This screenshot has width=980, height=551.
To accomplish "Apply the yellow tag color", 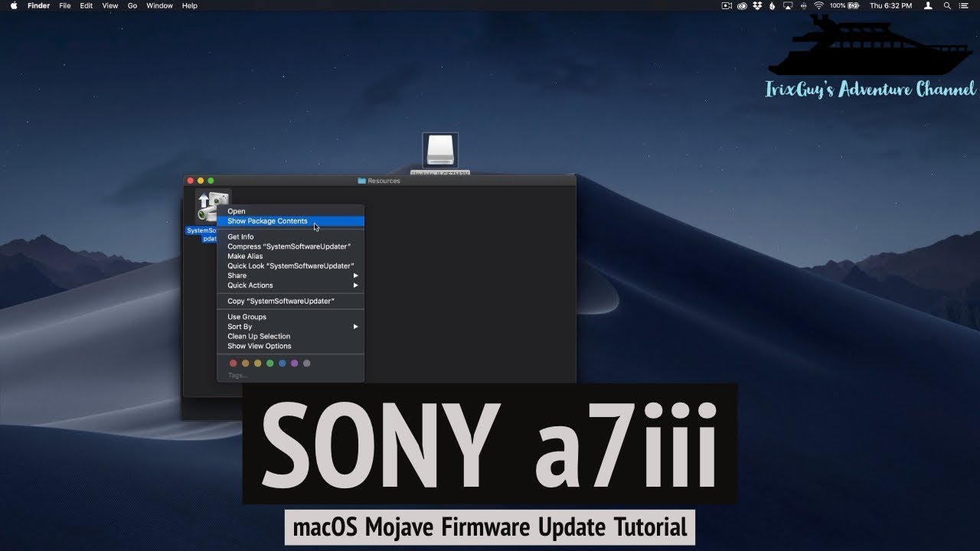I will 258,364.
